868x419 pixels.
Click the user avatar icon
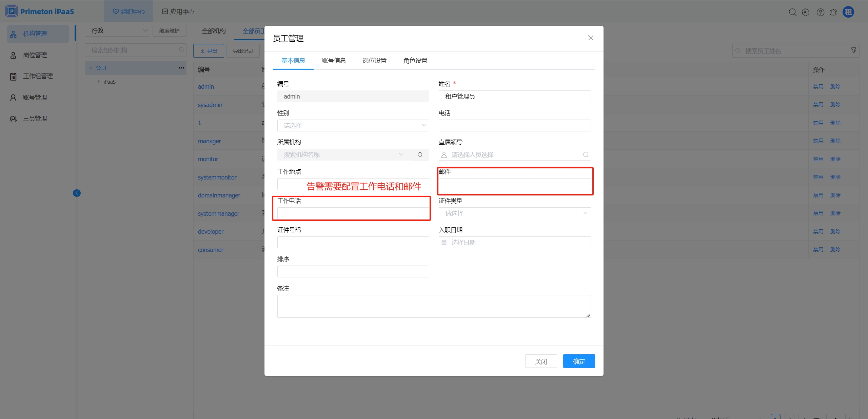coord(848,12)
